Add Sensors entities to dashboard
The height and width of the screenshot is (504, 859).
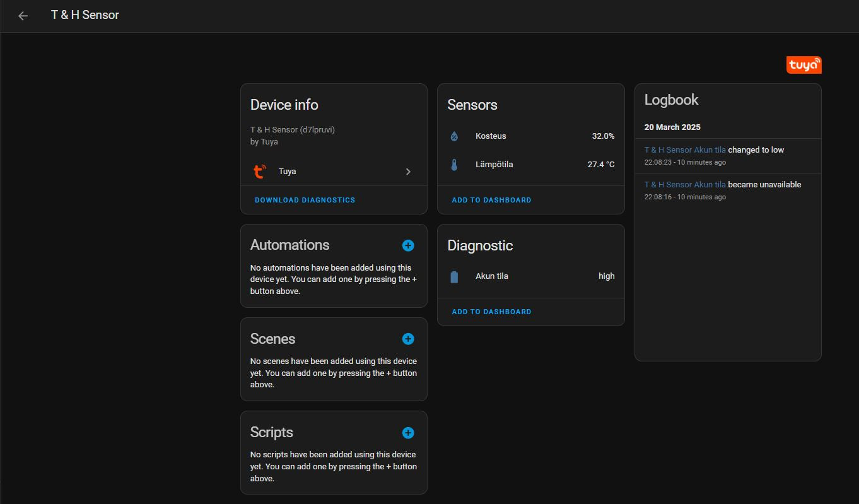point(491,200)
